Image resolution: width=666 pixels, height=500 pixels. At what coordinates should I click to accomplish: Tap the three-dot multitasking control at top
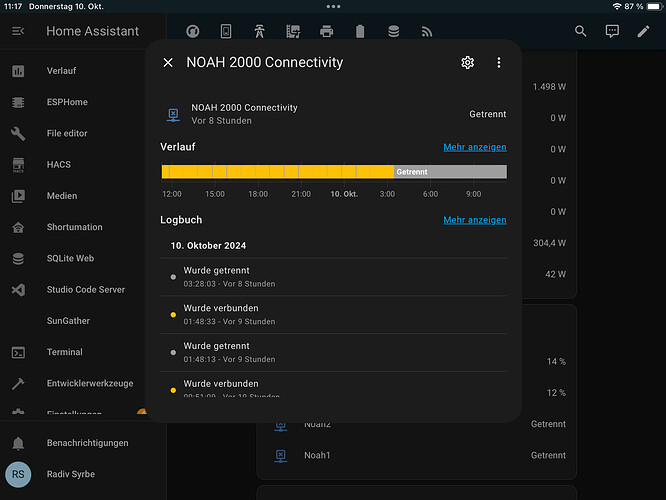333,6
